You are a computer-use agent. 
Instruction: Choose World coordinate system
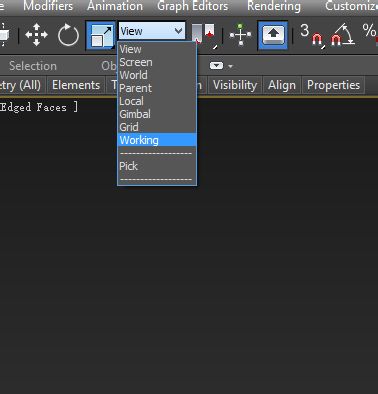(x=157, y=75)
